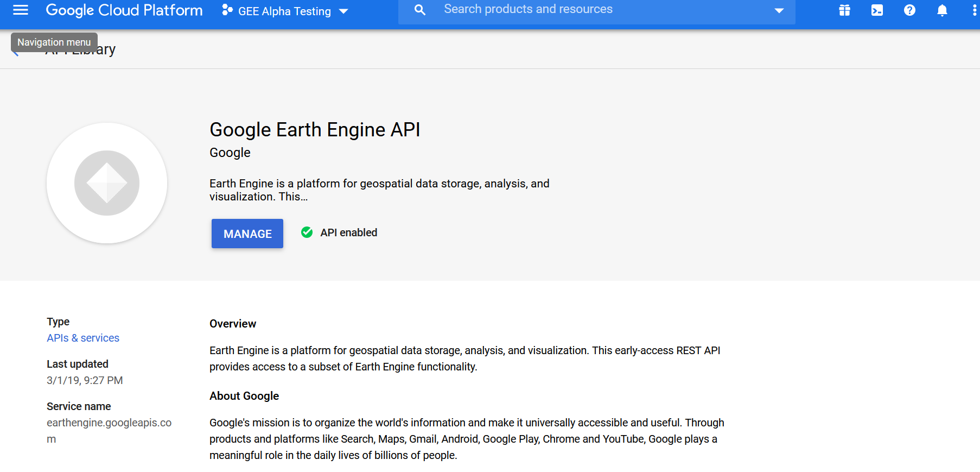Click the project hexagon dots icon
The height and width of the screenshot is (472, 980).
click(227, 10)
